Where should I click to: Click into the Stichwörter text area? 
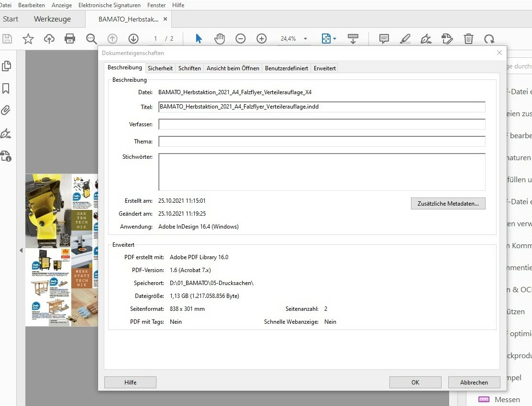pos(321,172)
